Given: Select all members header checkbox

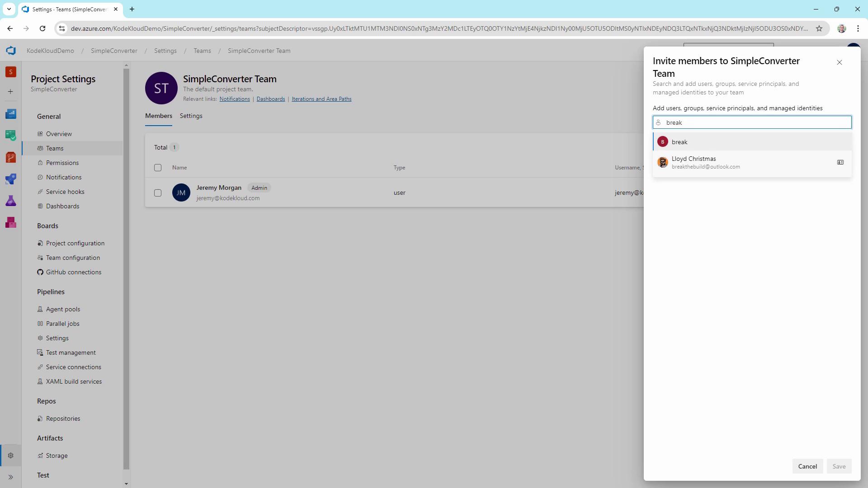Looking at the screenshot, I should tap(158, 168).
